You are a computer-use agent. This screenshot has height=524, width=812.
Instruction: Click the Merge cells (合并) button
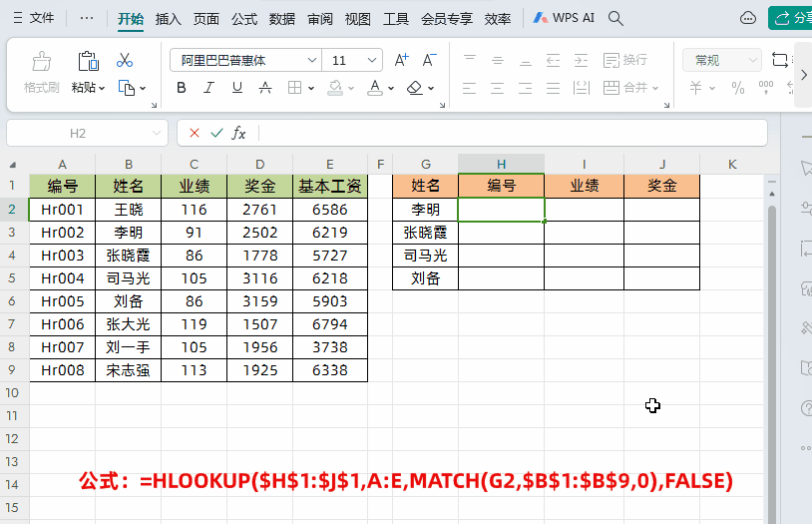(x=625, y=88)
